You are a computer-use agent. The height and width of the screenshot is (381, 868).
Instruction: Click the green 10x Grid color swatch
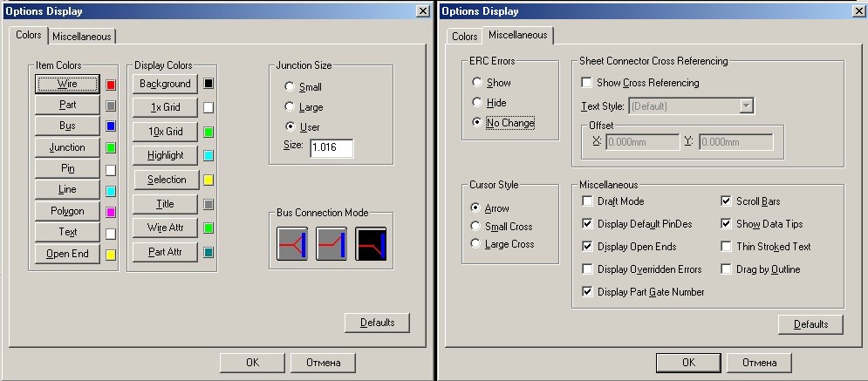[208, 133]
